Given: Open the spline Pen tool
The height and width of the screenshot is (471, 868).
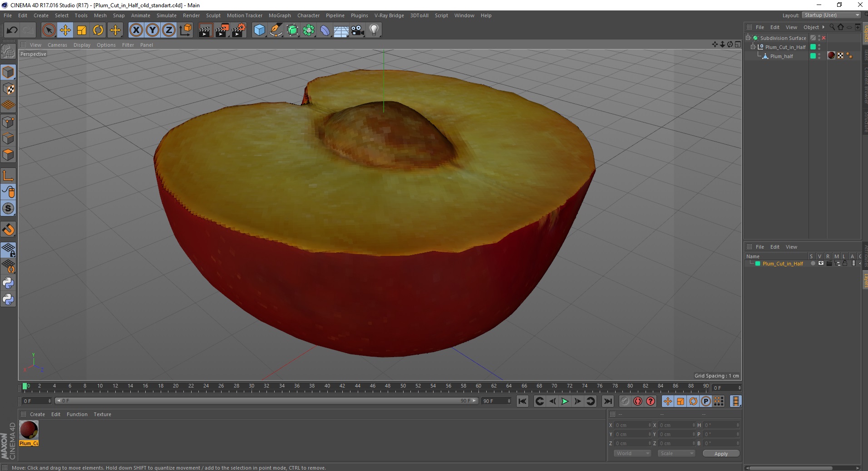Looking at the screenshot, I should pyautogui.click(x=276, y=30).
